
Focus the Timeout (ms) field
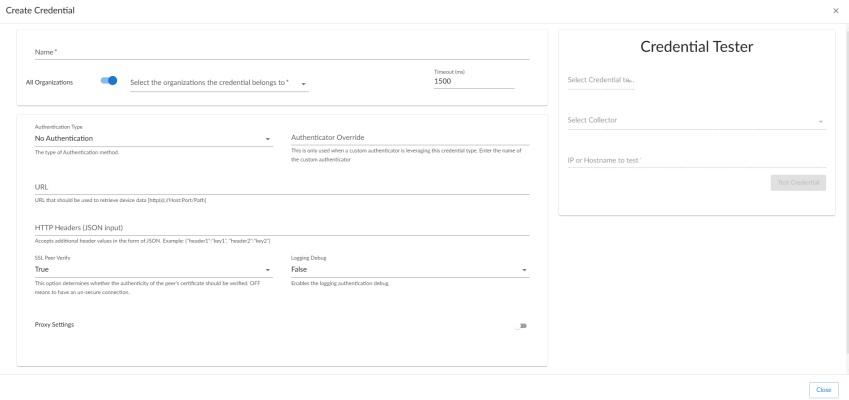click(x=473, y=81)
